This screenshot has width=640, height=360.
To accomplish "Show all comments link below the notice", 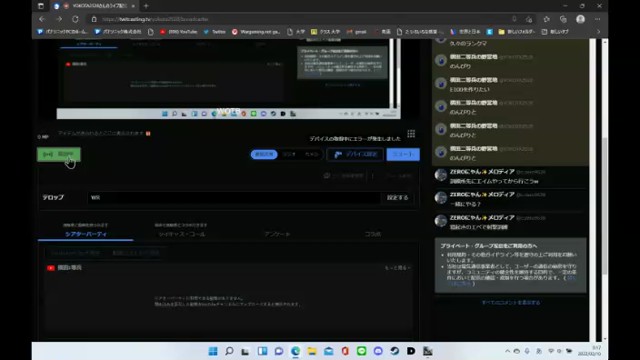I will tap(511, 302).
